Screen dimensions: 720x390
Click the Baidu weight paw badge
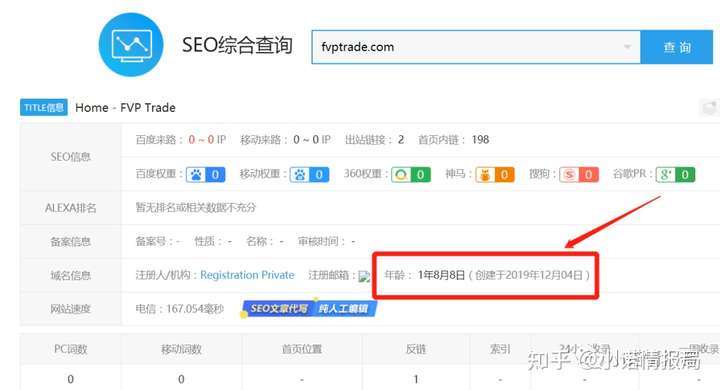pos(205,175)
